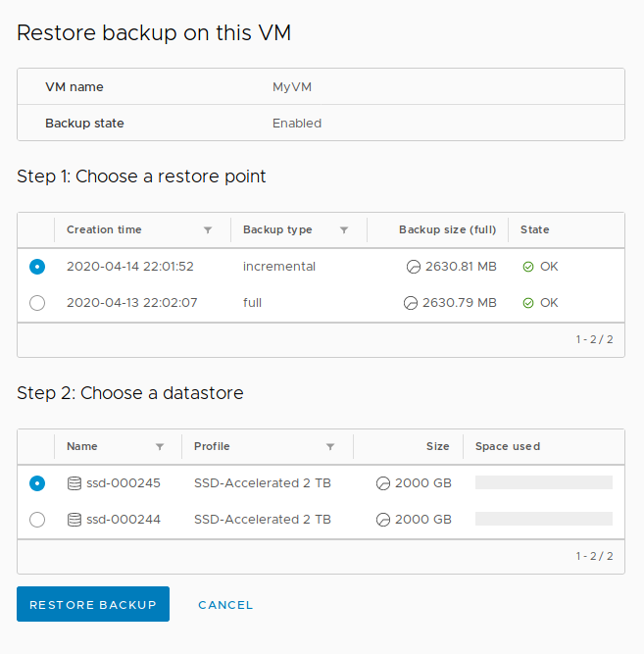Select the 2020-04-13 full restore point
The image size is (644, 654).
[x=37, y=303]
